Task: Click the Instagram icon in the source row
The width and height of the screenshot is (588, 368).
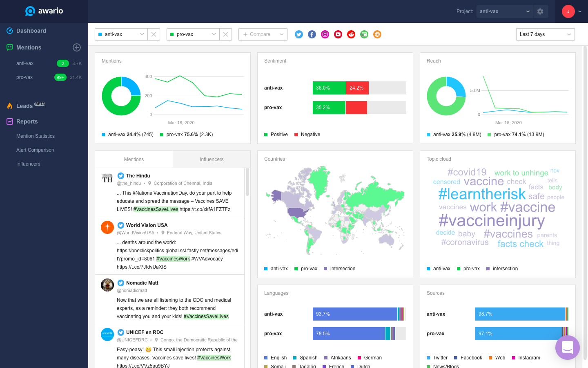Action: pyautogui.click(x=325, y=34)
